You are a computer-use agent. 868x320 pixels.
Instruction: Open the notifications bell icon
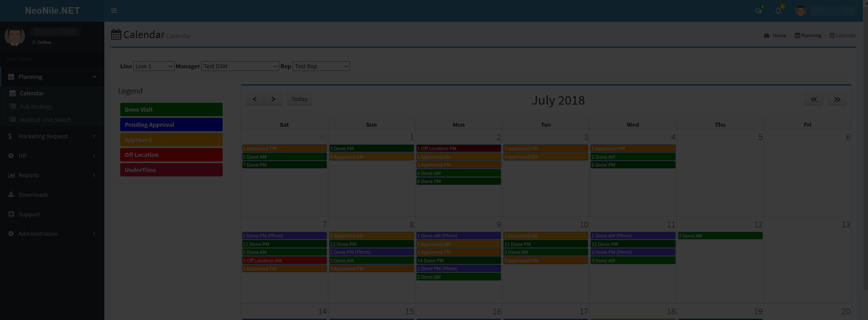tap(778, 11)
